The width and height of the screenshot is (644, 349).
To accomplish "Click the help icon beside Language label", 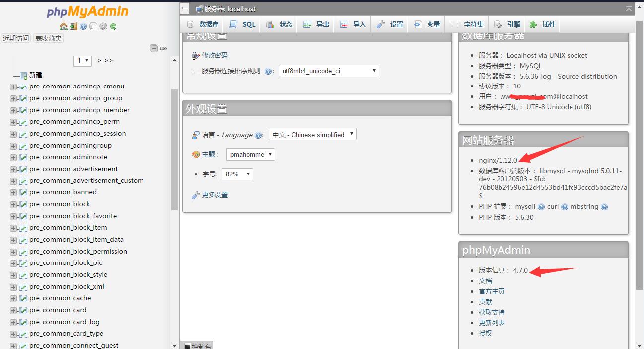I will [x=258, y=135].
